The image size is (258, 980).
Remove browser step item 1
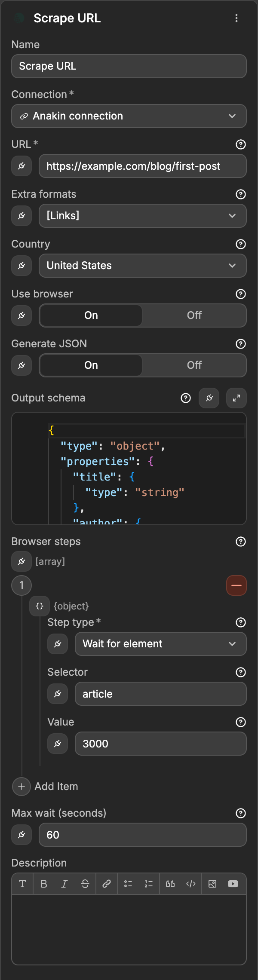pyautogui.click(x=236, y=585)
